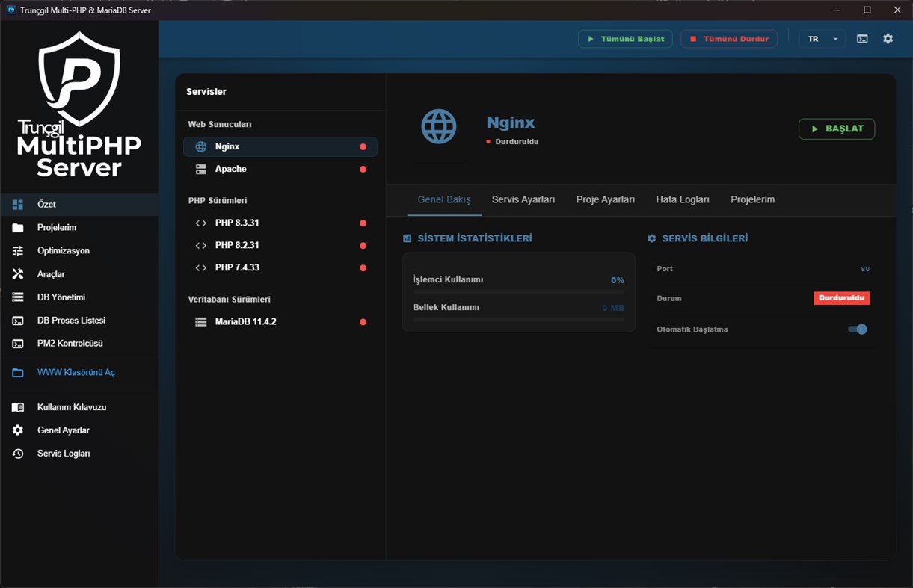Screen dimensions: 913x588
Task: Start Nginx with the BAŞLAT button
Action: tap(837, 129)
